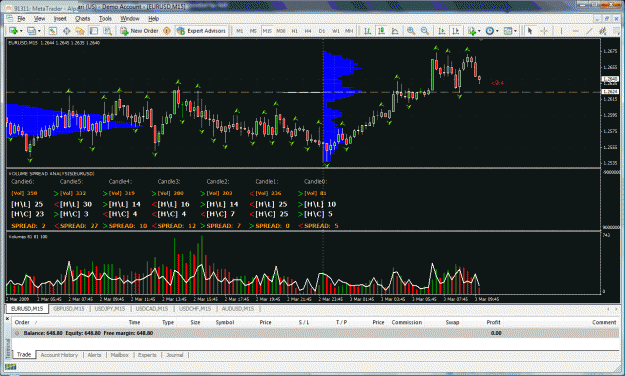Open the Profiles icon in toolbar
The width and height of the screenshot is (625, 376).
pos(31,31)
